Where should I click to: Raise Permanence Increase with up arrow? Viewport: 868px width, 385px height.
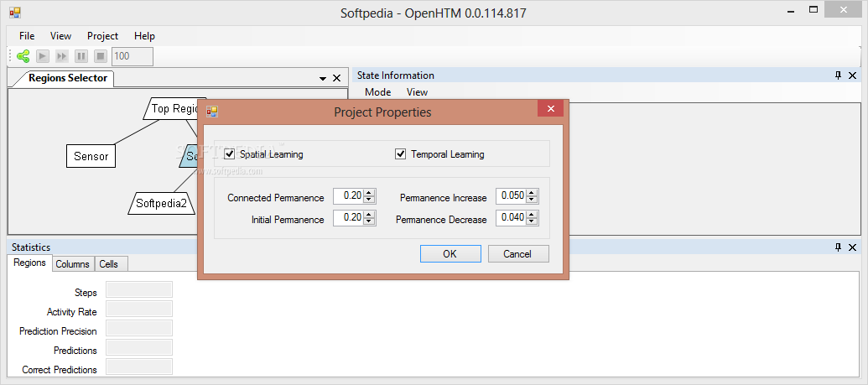pyautogui.click(x=532, y=193)
